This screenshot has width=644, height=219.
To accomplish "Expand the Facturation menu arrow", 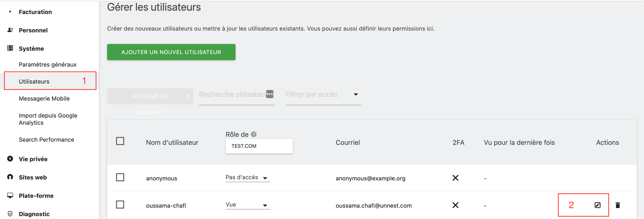I will tap(10, 12).
